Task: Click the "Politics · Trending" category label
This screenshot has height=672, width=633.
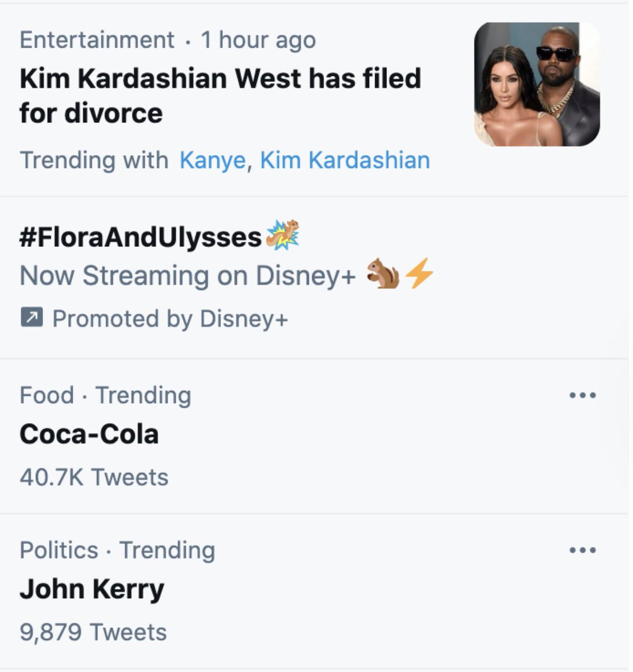Action: (117, 550)
